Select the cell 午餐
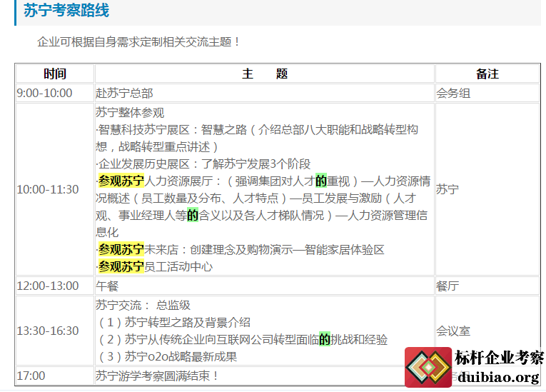546x392 pixels. coord(265,286)
